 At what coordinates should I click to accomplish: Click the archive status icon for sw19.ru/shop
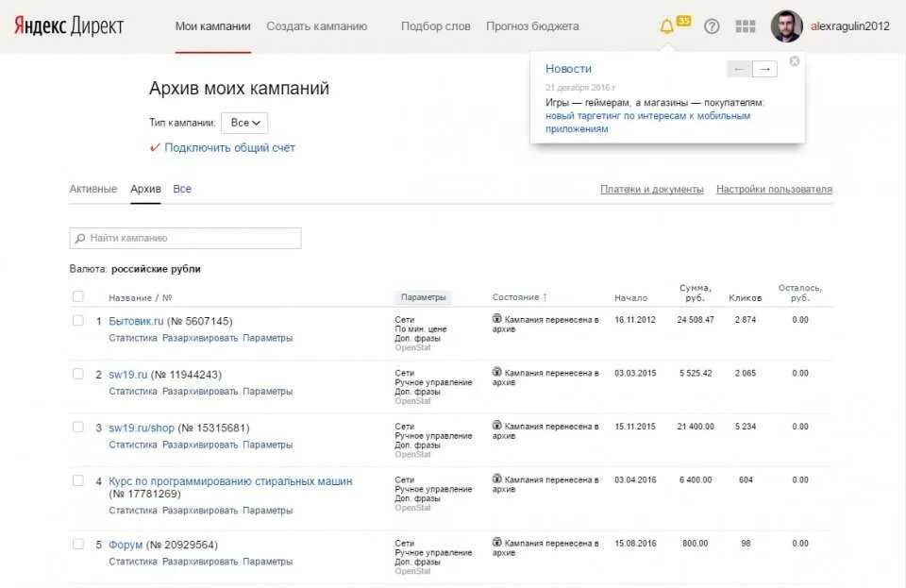[497, 425]
